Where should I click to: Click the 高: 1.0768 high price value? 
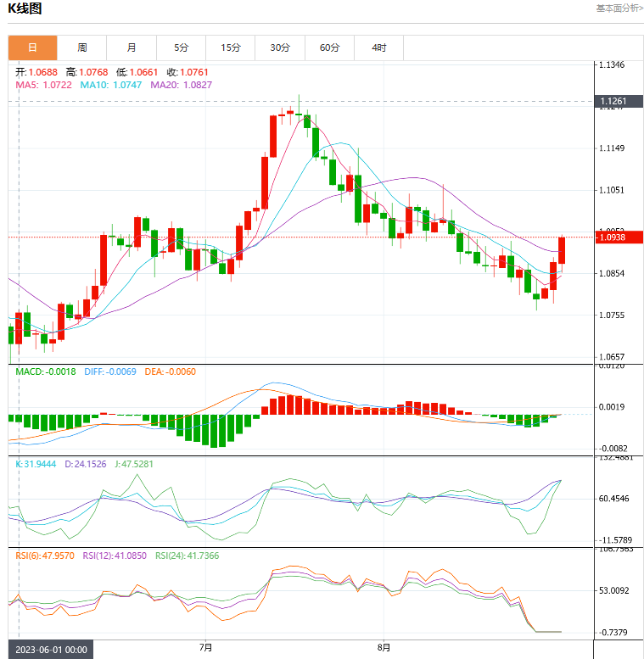coord(87,72)
